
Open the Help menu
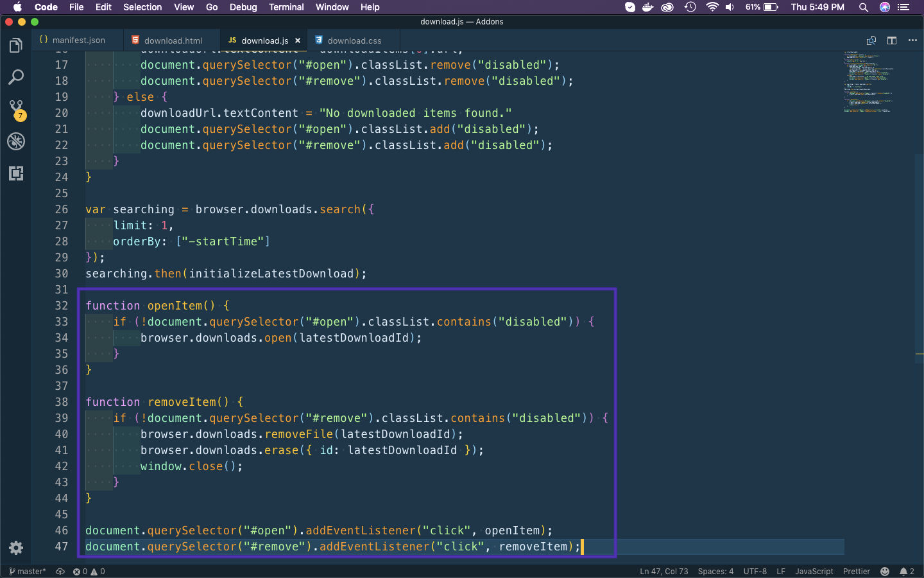[x=370, y=7]
